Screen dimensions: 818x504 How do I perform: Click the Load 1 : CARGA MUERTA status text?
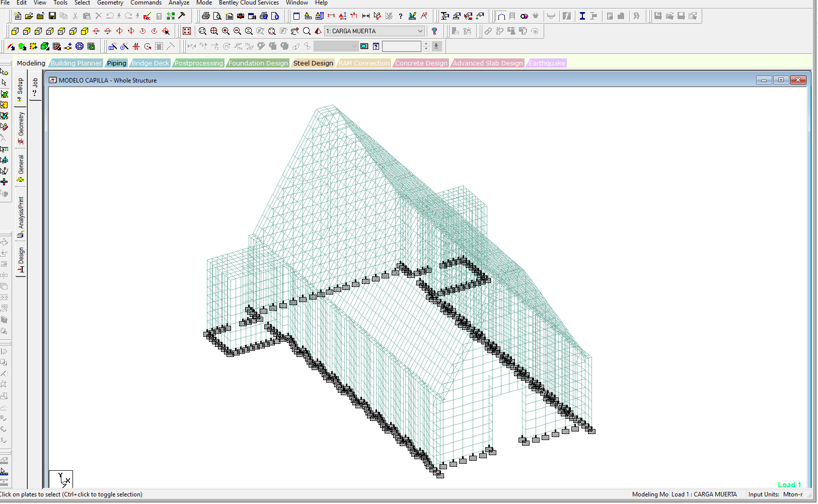tap(704, 494)
